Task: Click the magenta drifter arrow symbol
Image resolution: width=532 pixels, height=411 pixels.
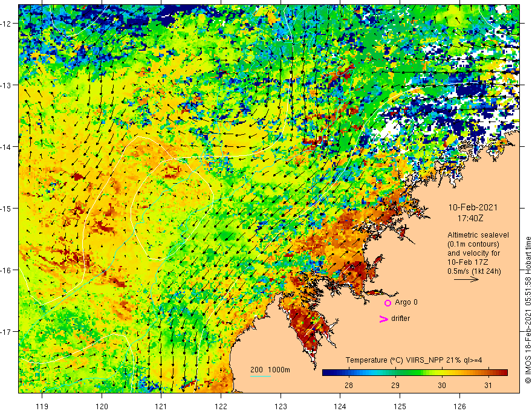Action: 383,319
